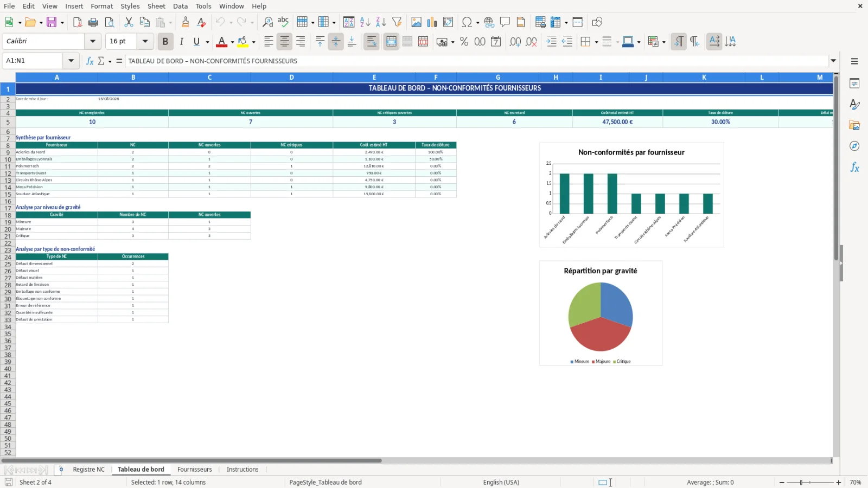Toggle center horizontally alignment
This screenshot has height=488, width=868.
point(284,42)
